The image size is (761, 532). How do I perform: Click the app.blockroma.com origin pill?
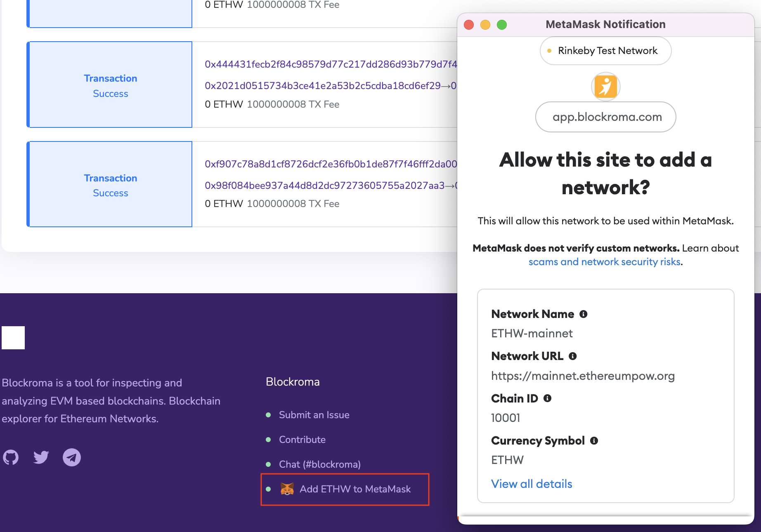tap(605, 117)
